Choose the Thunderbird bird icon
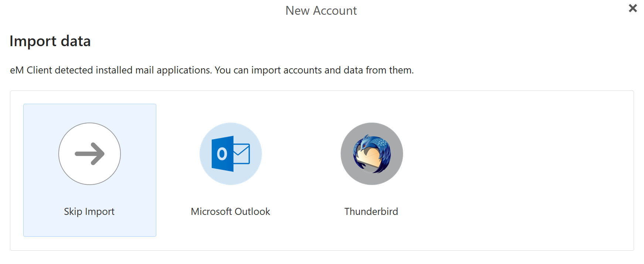The height and width of the screenshot is (264, 644). [372, 154]
